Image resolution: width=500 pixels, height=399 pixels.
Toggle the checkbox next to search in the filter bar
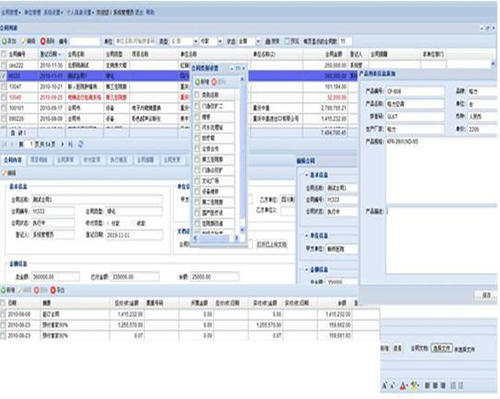click(287, 41)
